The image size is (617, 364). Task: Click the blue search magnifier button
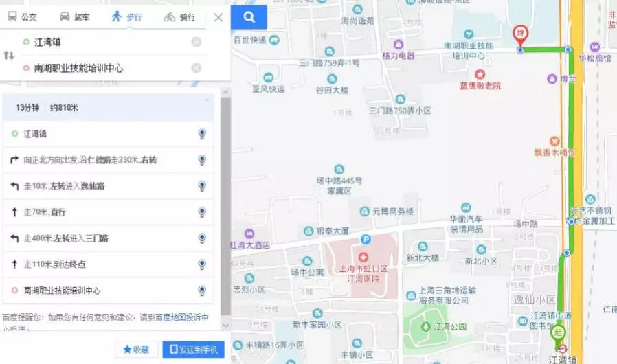(249, 17)
